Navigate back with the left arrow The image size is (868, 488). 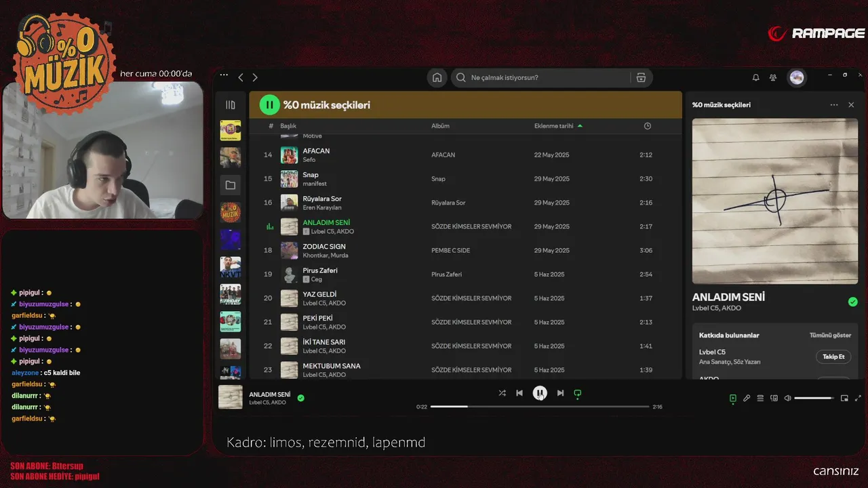tap(241, 77)
